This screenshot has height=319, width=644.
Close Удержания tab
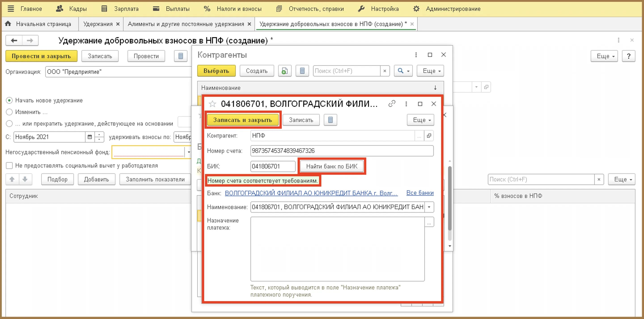pos(118,24)
